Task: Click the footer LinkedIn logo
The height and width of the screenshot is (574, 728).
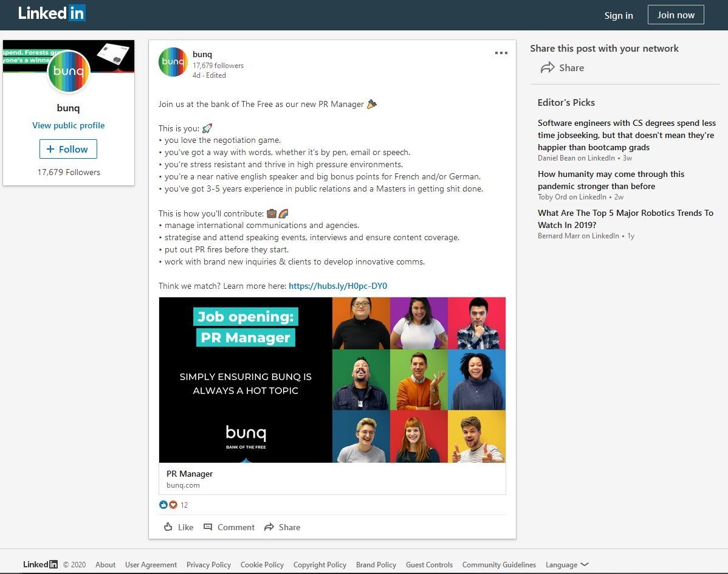Action: [40, 564]
